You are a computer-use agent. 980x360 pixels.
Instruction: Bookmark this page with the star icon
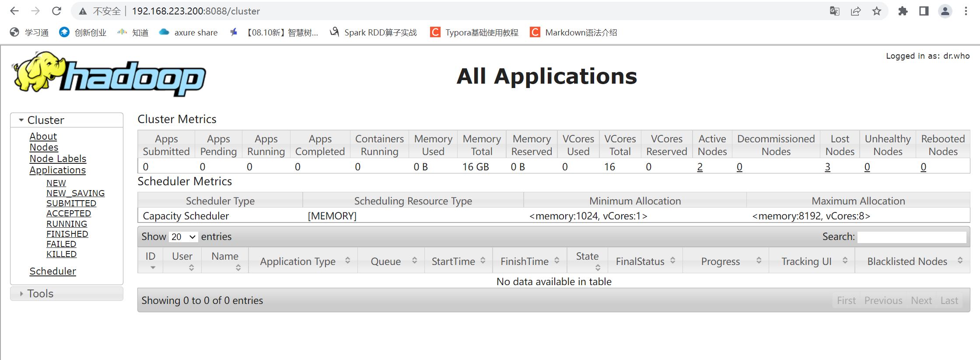tap(877, 11)
